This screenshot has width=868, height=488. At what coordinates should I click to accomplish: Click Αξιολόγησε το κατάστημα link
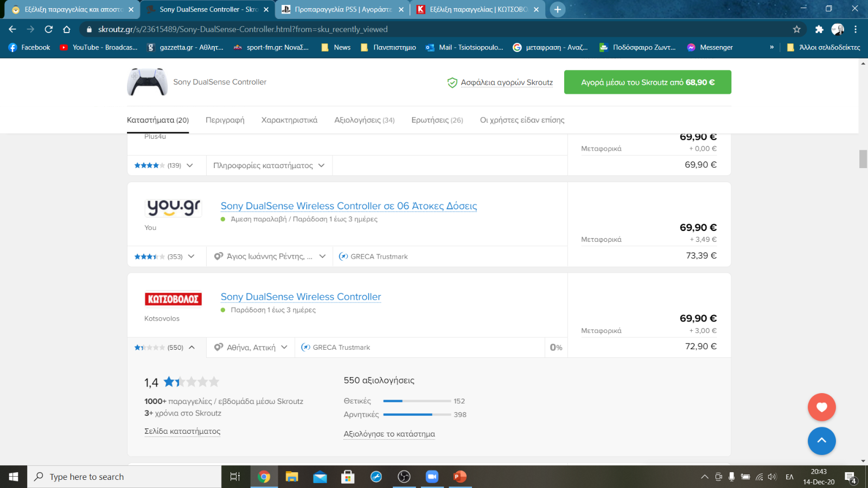click(389, 434)
